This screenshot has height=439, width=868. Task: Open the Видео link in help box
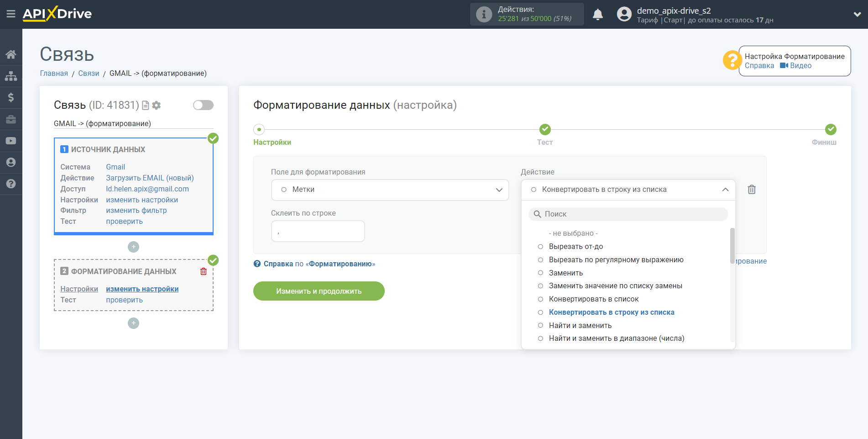pyautogui.click(x=801, y=66)
